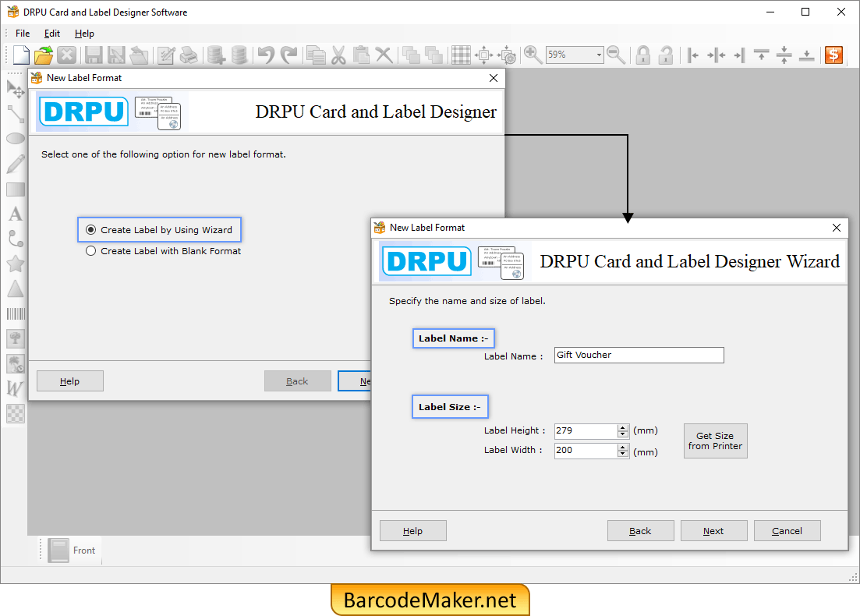Click the Align Left edges icon
The width and height of the screenshot is (860, 616).
tap(692, 55)
